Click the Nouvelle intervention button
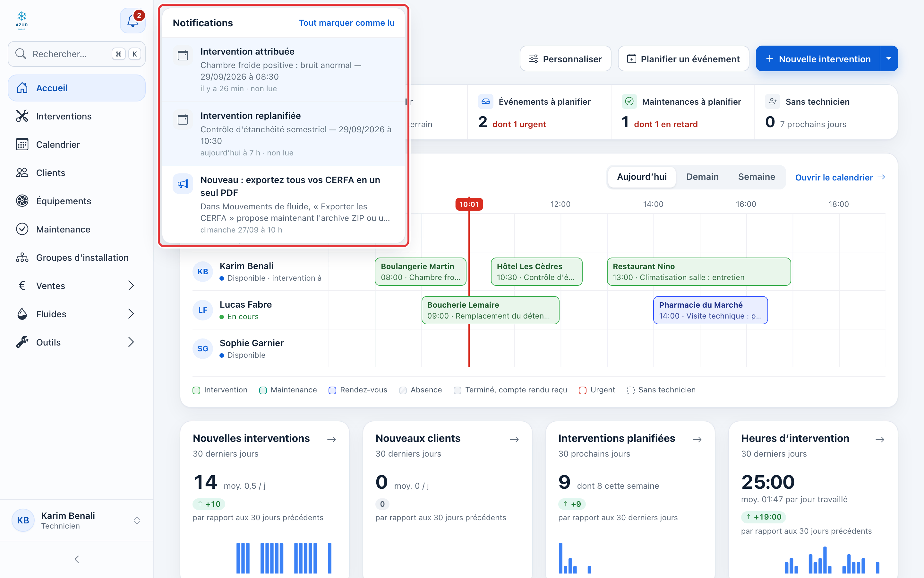 818,58
